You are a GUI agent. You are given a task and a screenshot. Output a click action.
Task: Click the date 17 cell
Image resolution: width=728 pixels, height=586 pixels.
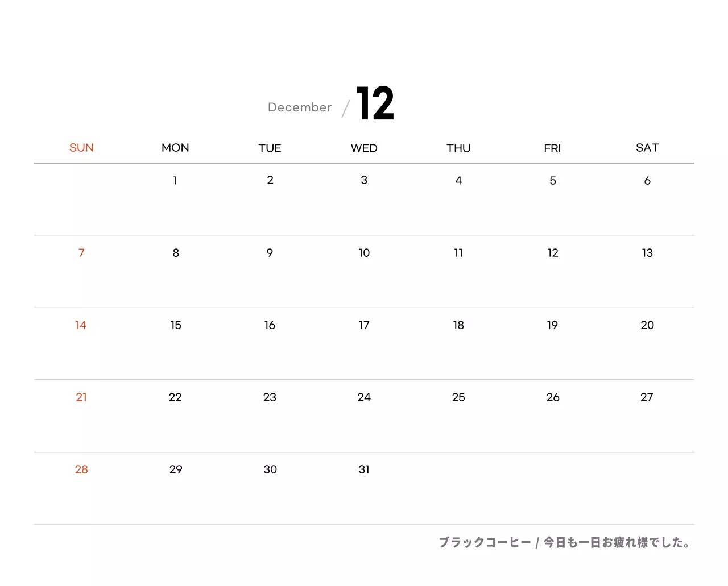tap(364, 325)
